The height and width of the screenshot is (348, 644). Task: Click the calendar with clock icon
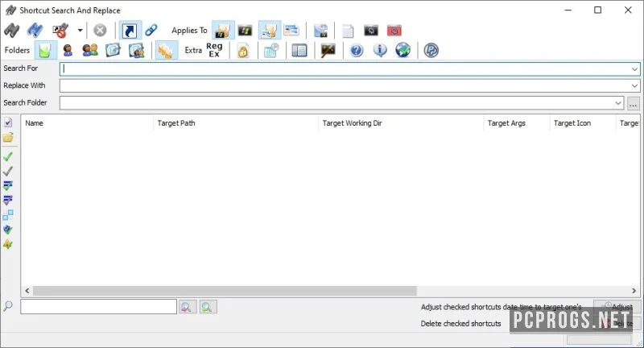271,51
